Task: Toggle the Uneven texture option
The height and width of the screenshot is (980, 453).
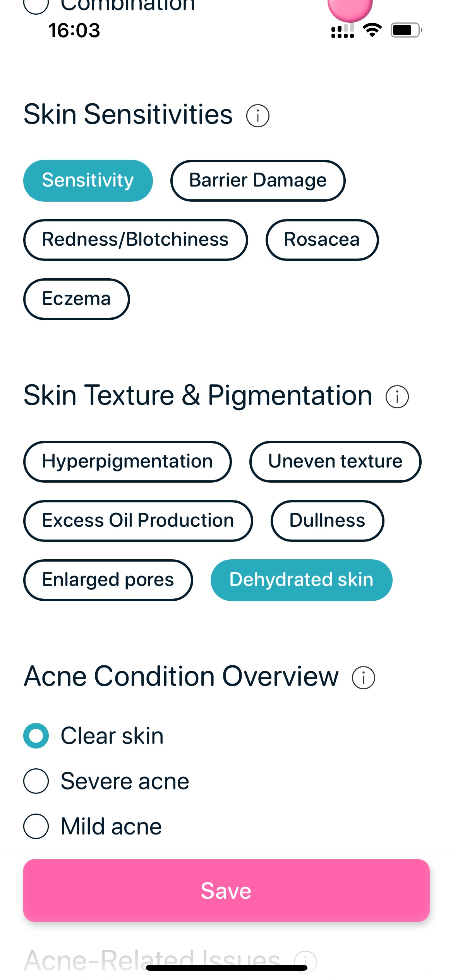Action: click(x=335, y=461)
